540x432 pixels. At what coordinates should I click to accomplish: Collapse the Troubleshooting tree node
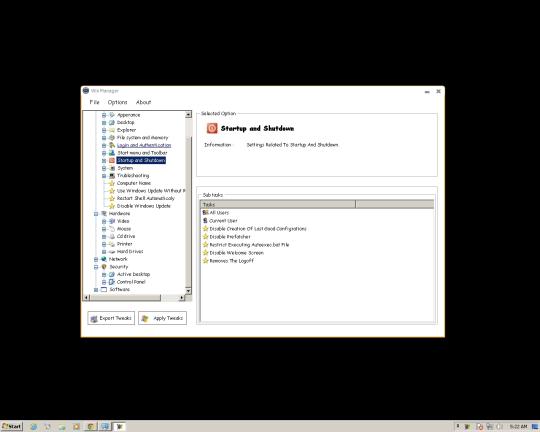pyautogui.click(x=104, y=176)
